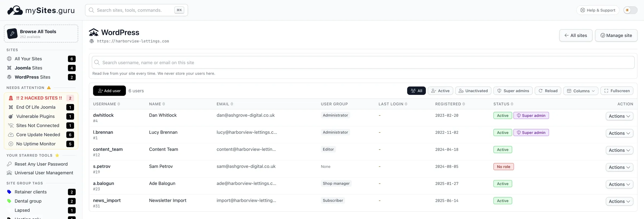
Task: Sort table by Username column
Action: point(107,104)
